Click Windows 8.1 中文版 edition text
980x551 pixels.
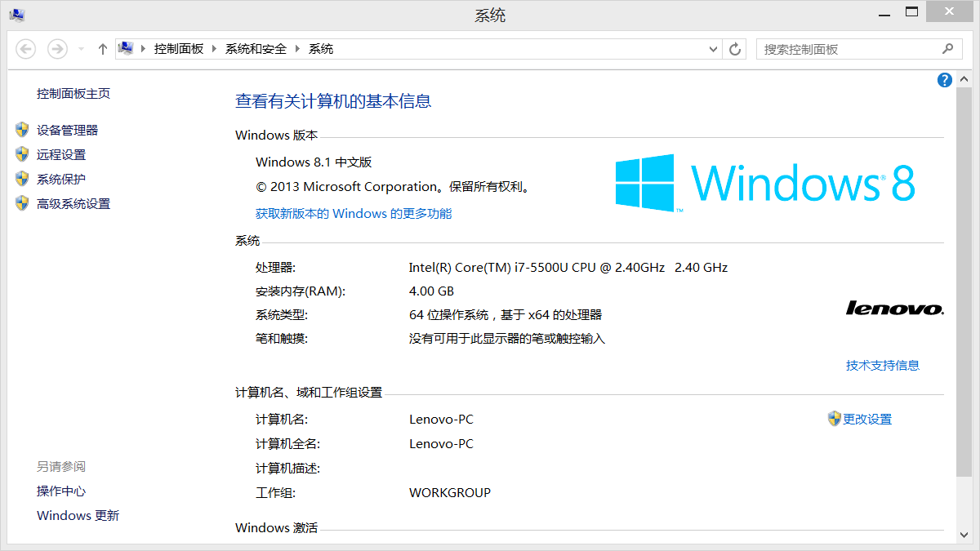[314, 162]
